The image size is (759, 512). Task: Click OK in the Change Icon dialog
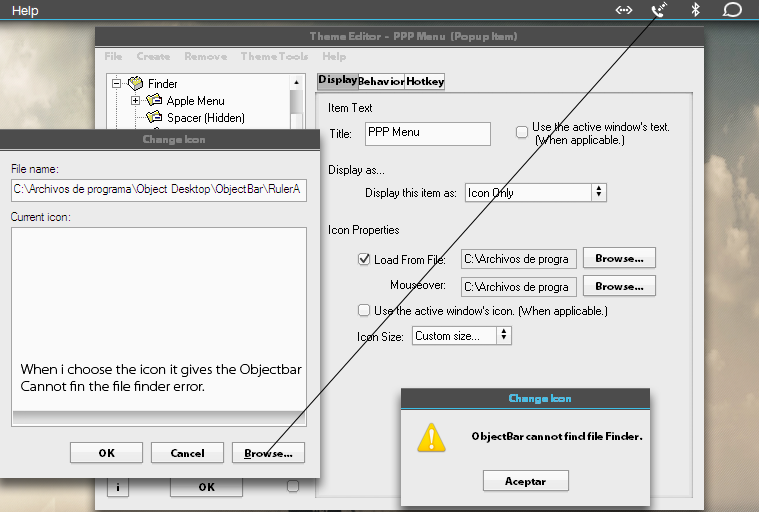coord(106,453)
